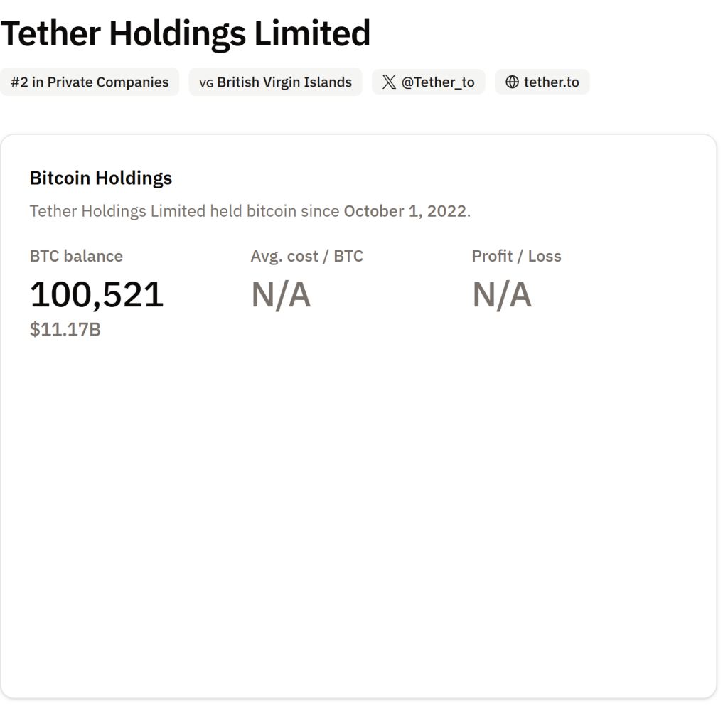Click the Profit / Loss label
728x728 pixels.
[x=516, y=256]
